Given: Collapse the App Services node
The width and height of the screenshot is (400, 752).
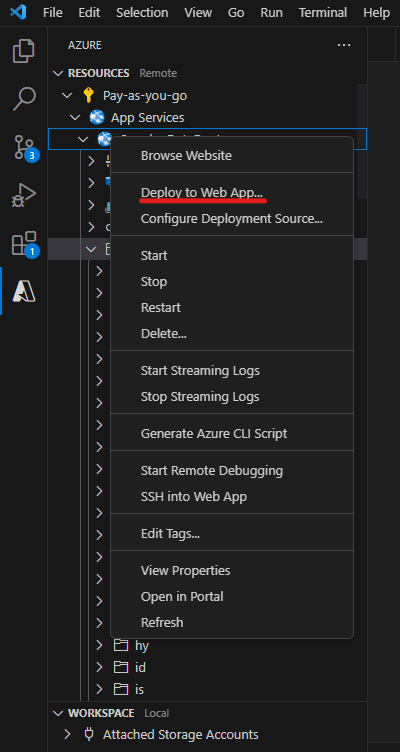Looking at the screenshot, I should click(75, 118).
